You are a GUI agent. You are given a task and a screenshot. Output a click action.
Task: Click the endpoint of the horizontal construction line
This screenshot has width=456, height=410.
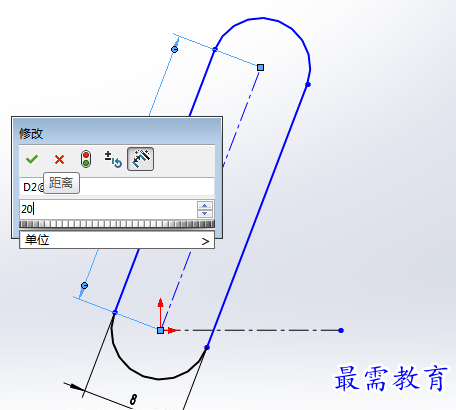click(341, 330)
